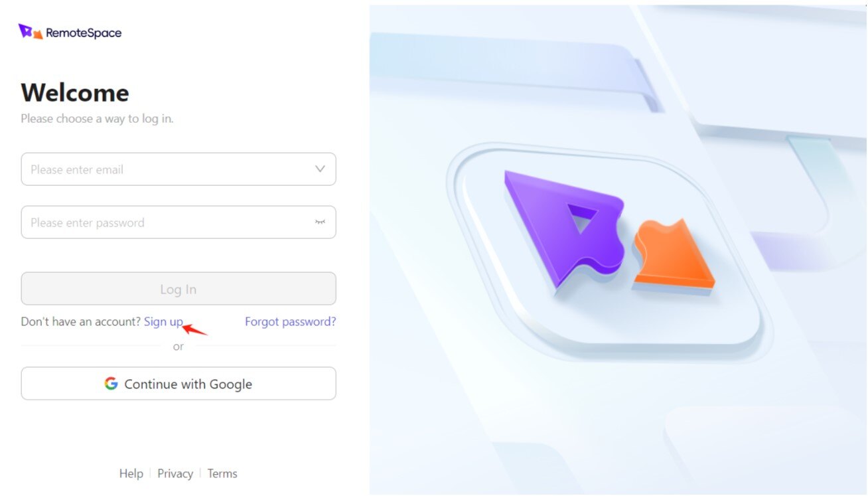The height and width of the screenshot is (496, 868).
Task: Click the Please enter email input field
Action: 166,169
